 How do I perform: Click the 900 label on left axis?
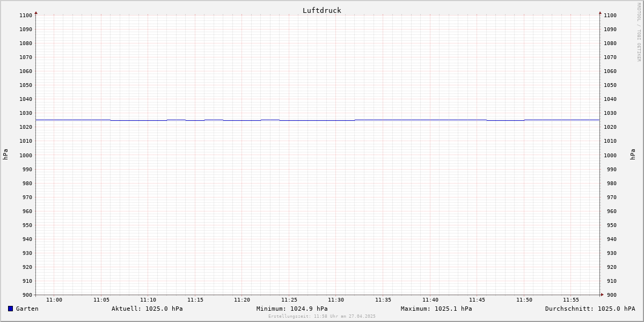point(27,295)
